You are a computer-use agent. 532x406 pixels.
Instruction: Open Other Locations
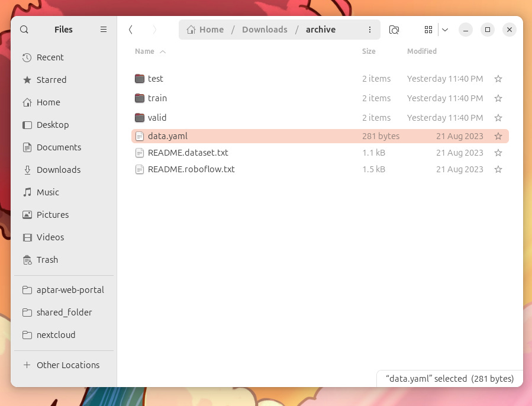67,365
